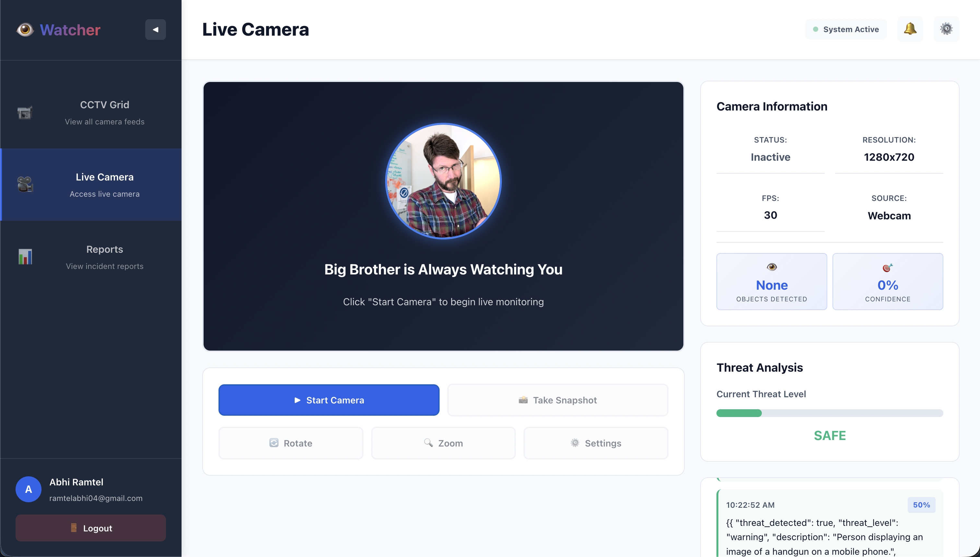Click the System Active status indicator

tap(846, 29)
